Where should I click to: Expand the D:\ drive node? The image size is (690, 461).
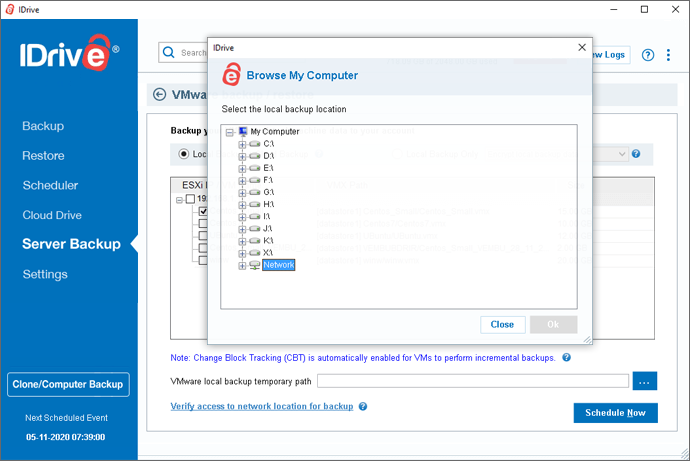point(242,156)
